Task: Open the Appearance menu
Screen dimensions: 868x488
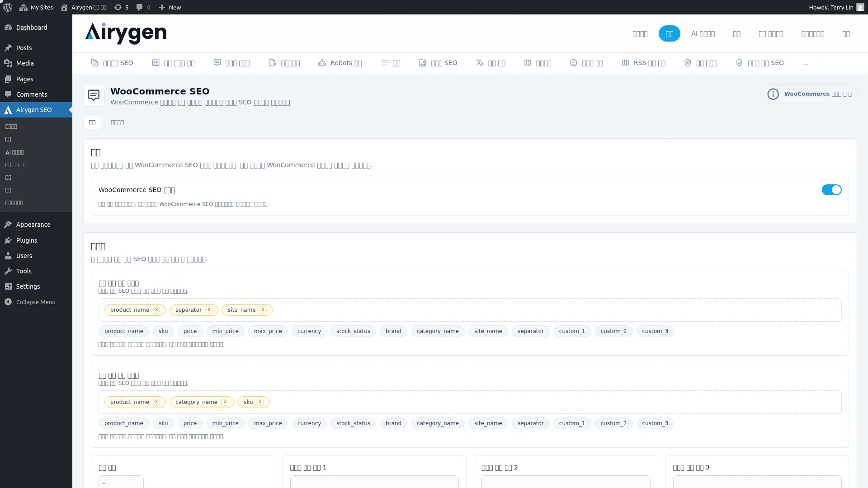Action: (36, 225)
